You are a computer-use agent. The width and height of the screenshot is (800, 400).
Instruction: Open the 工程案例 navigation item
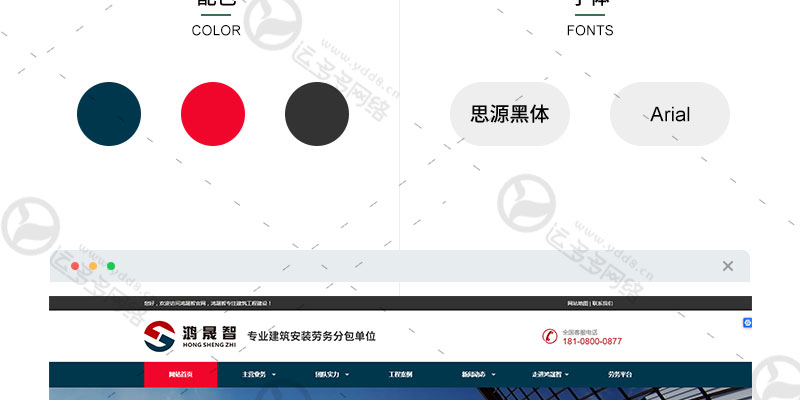(401, 374)
